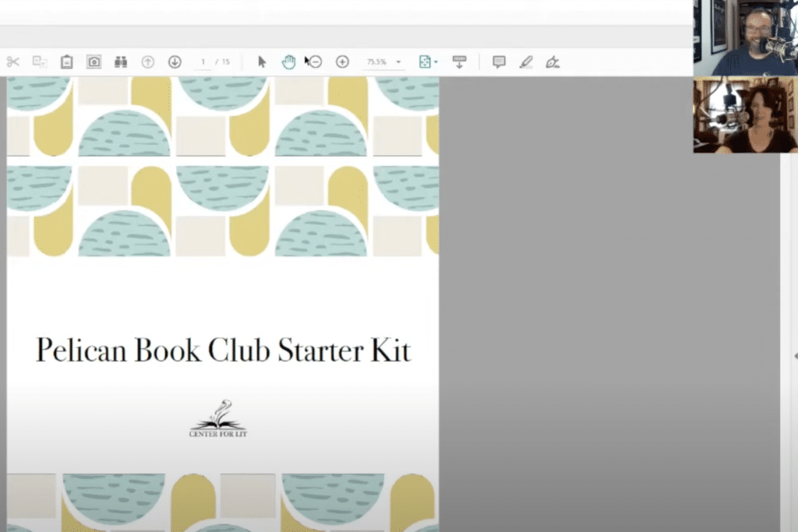Click the page number input field
Image resolution: width=798 pixels, height=532 pixels.
pyautogui.click(x=204, y=62)
